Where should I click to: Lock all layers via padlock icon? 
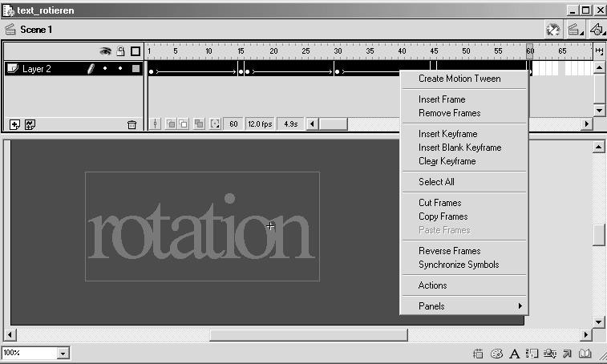[120, 51]
